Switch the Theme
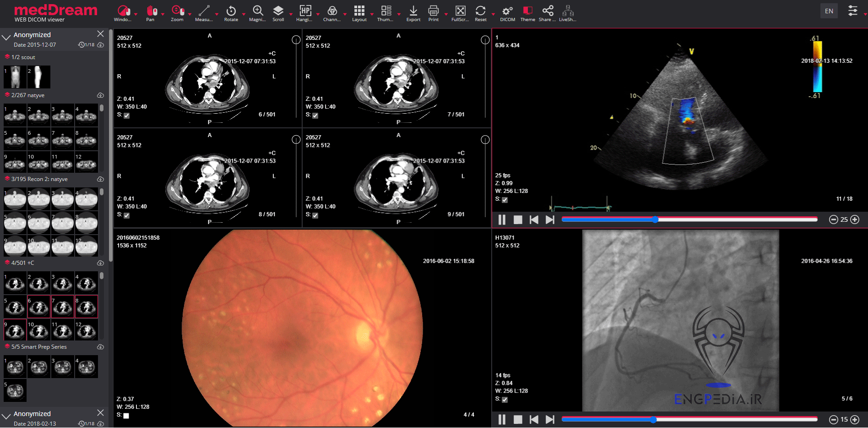Image resolution: width=868 pixels, height=428 pixels. tap(528, 13)
